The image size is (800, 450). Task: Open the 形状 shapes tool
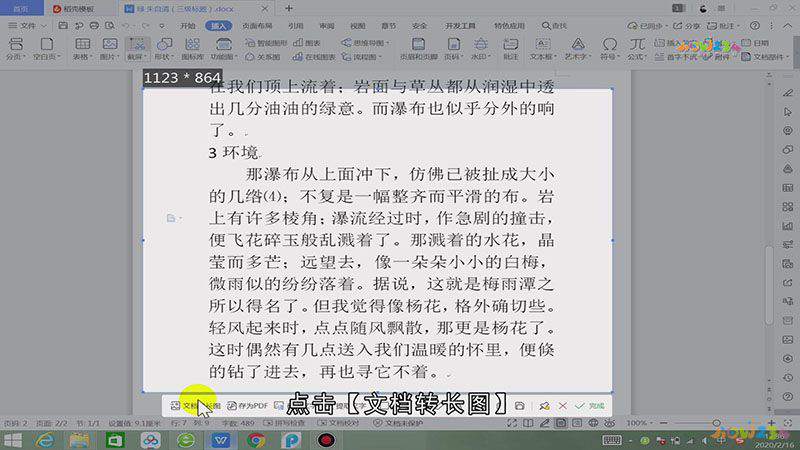pyautogui.click(x=164, y=49)
